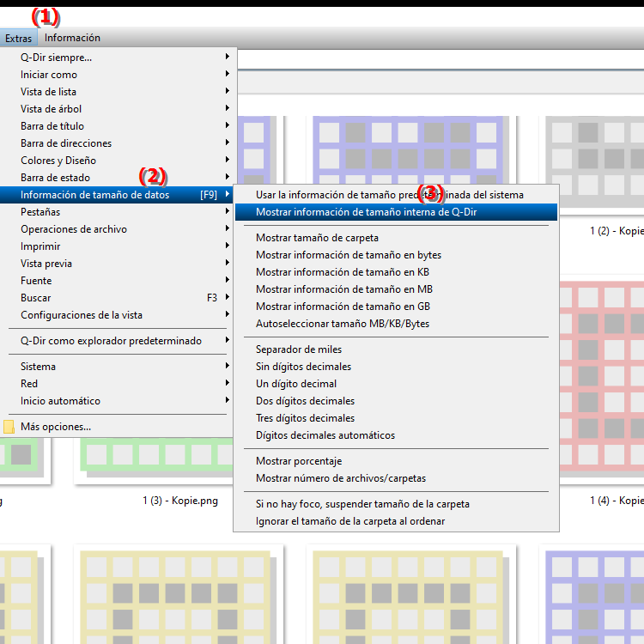Select Mostrar información de tamaño en bytes
Screen dimensions: 644x644
tap(397, 256)
